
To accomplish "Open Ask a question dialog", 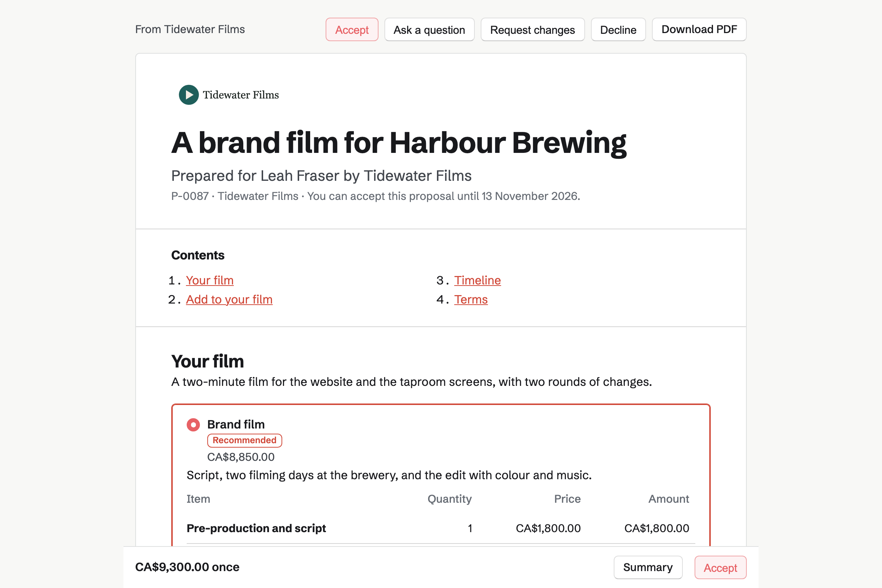I will point(429,30).
